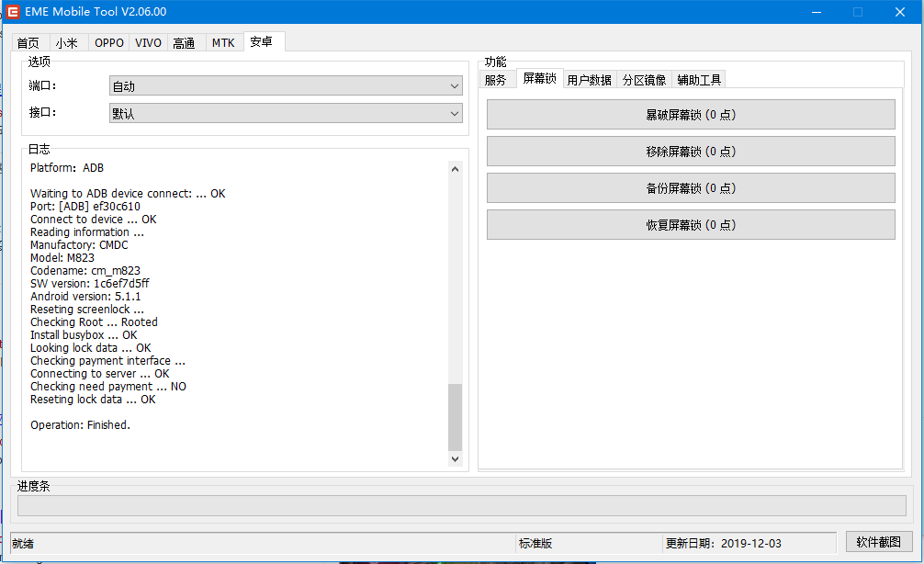The width and height of the screenshot is (924, 564).
Task: Click the empty progress bar under 进度条
Action: click(461, 505)
